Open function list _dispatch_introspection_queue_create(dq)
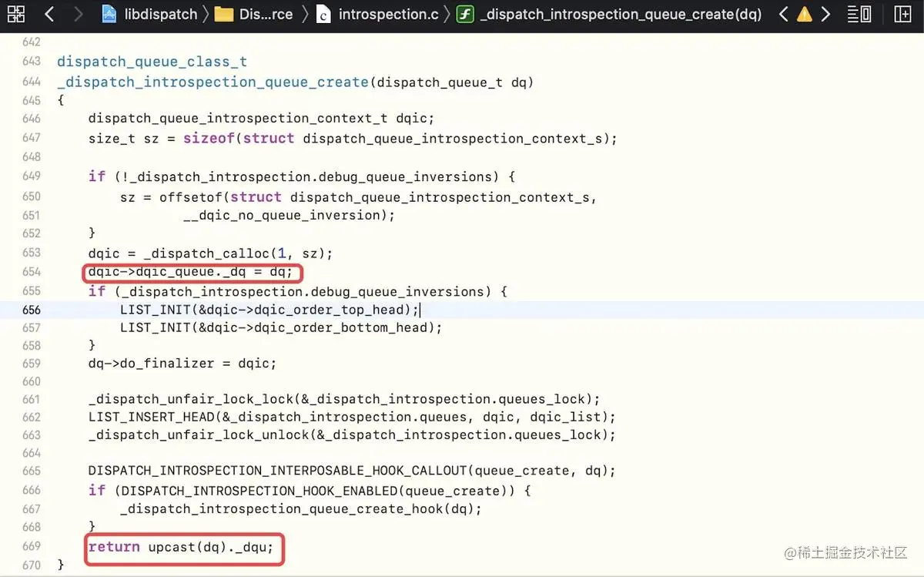Viewport: 924px width, 577px height. (x=620, y=15)
